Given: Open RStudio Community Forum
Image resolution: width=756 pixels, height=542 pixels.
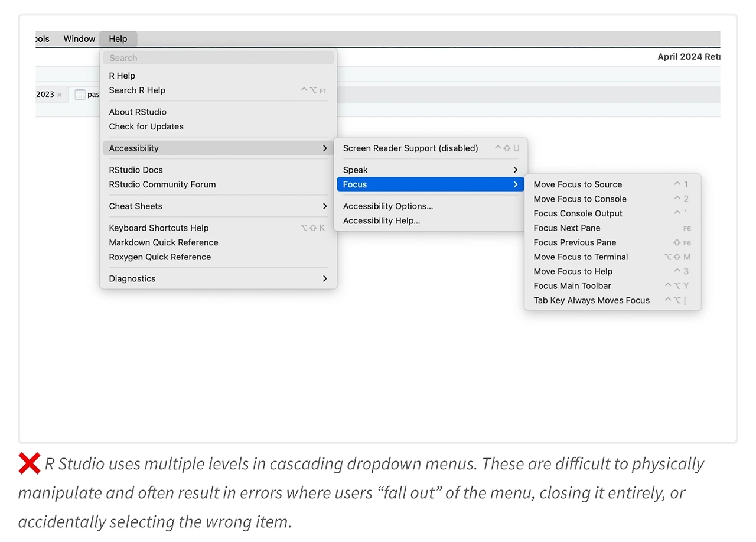Looking at the screenshot, I should pyautogui.click(x=219, y=184).
